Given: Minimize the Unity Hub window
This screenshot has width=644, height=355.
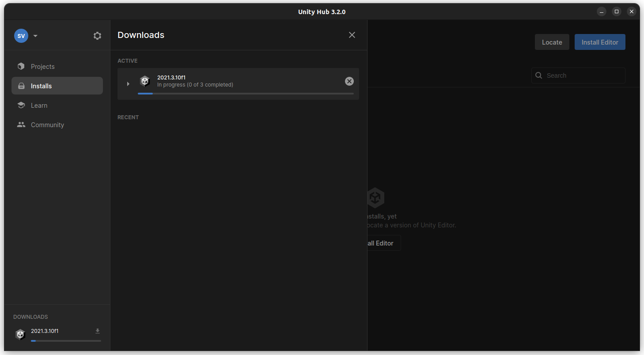Looking at the screenshot, I should [x=602, y=11].
